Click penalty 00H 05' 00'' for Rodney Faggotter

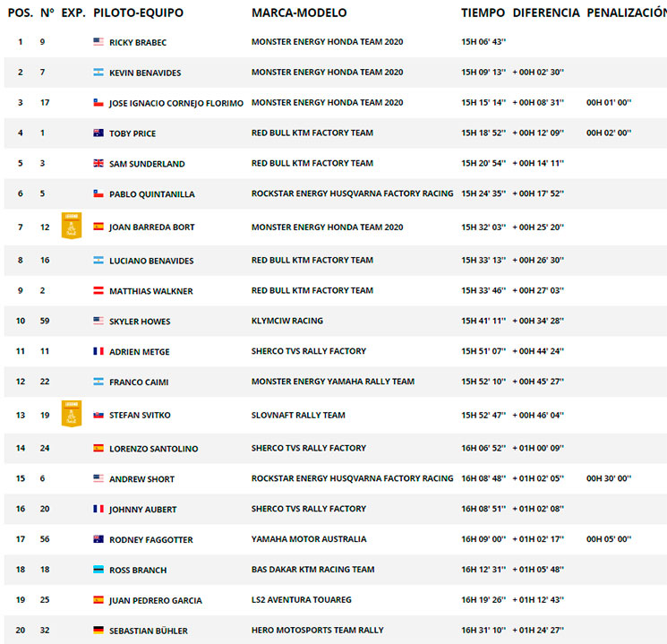coord(609,539)
